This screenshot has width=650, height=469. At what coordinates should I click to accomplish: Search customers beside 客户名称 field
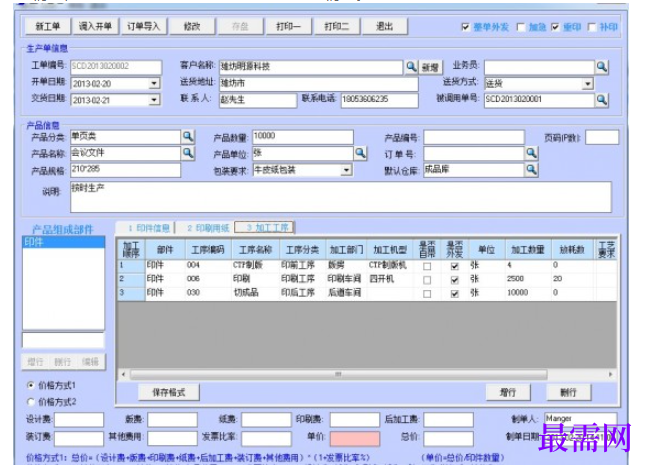411,67
